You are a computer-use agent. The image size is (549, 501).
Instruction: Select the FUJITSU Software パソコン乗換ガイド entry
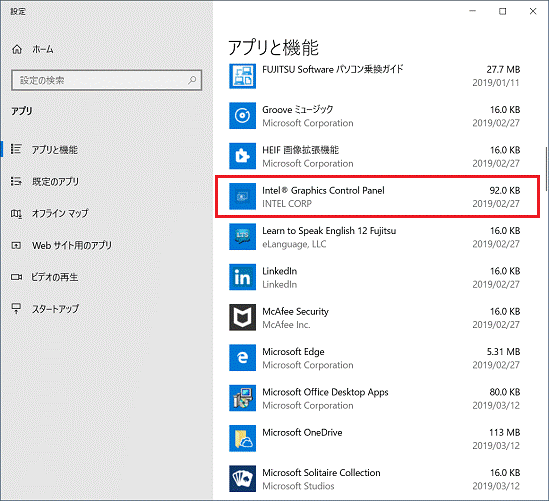pos(375,76)
